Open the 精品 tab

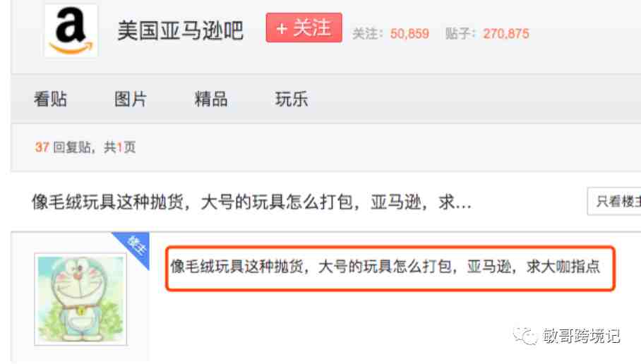pyautogui.click(x=211, y=99)
